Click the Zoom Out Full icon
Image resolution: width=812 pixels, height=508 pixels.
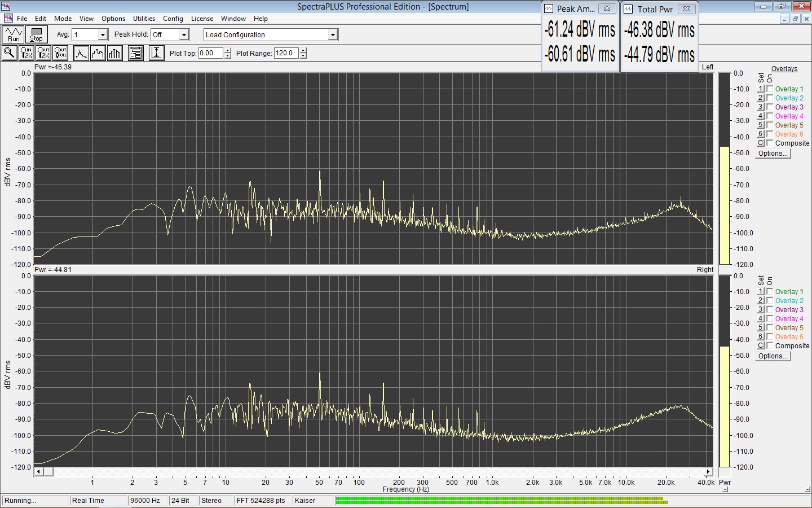coord(60,53)
